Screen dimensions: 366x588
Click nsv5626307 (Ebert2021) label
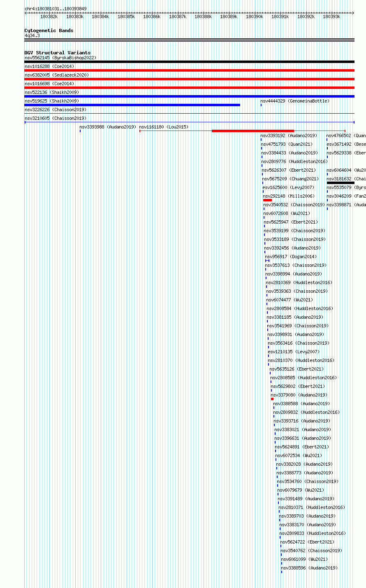click(289, 170)
